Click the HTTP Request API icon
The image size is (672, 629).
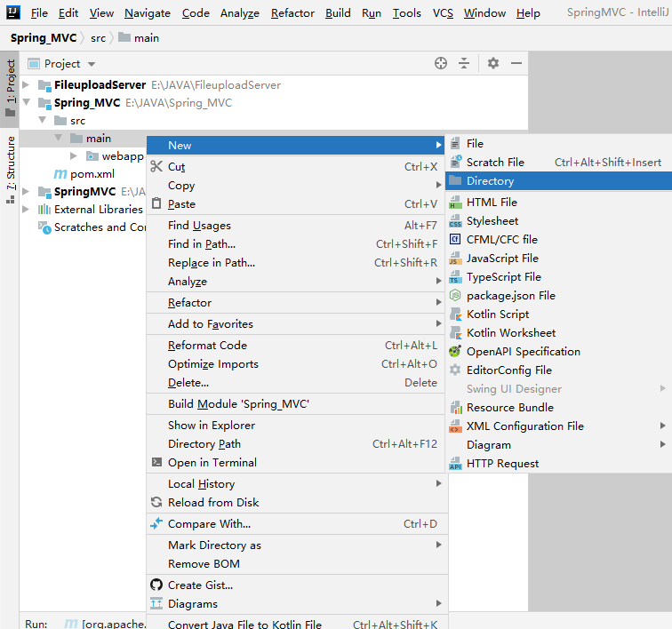coord(455,463)
